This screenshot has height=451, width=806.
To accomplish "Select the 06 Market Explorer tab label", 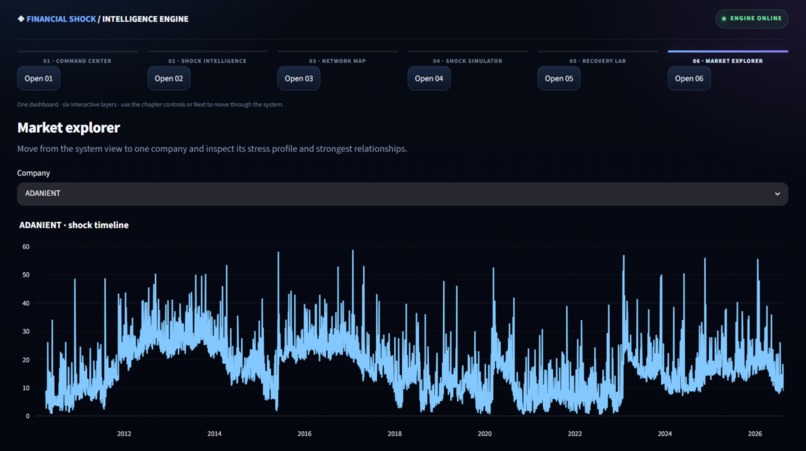I will pos(727,61).
